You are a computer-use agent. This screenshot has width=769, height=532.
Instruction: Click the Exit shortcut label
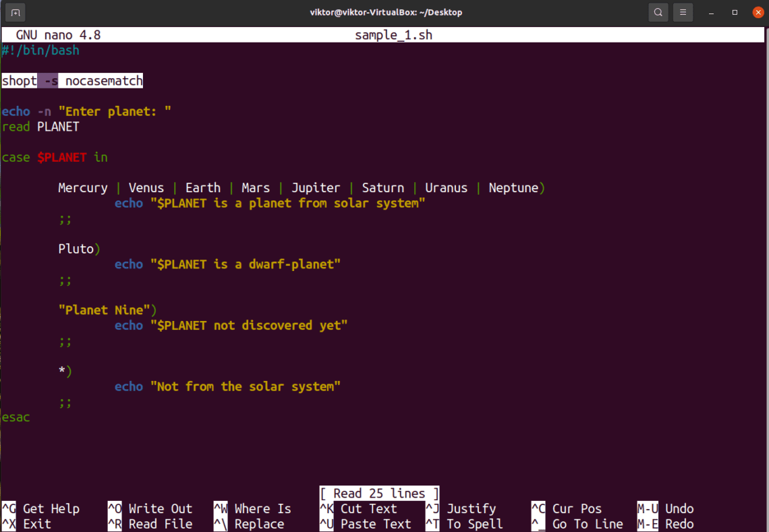(x=37, y=524)
